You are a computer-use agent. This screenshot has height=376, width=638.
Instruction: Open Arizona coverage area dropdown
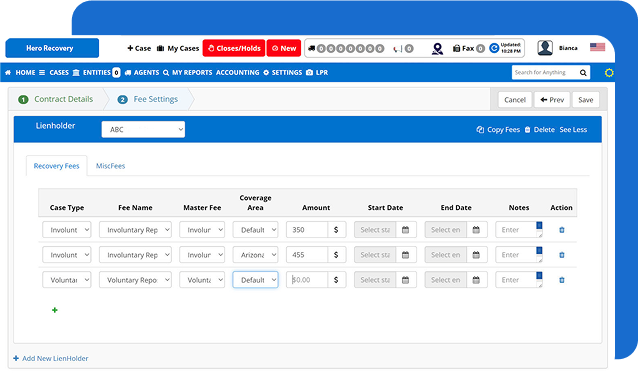pos(255,255)
